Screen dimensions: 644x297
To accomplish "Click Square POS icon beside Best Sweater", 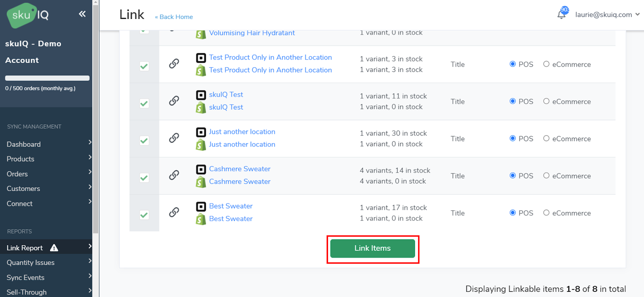I will [201, 206].
